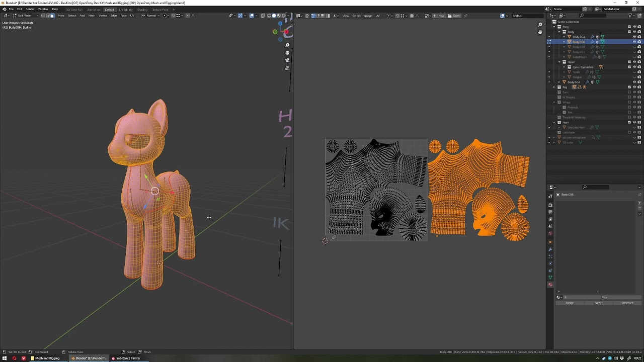The image size is (644, 362).
Task: Open the Object Data properties tab icon
Action: 550,278
